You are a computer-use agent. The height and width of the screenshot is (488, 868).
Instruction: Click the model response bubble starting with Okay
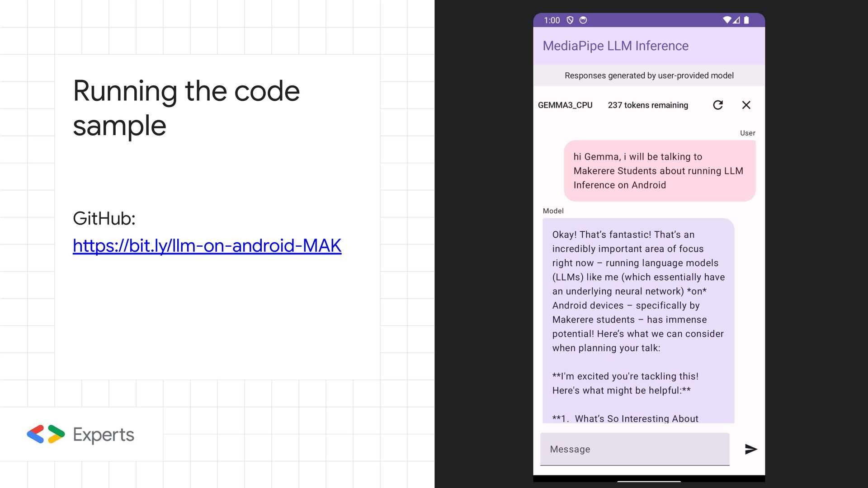coord(638,321)
